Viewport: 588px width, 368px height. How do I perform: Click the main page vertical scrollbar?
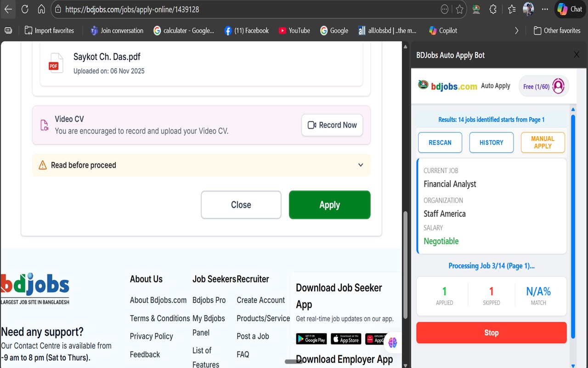coord(405,264)
